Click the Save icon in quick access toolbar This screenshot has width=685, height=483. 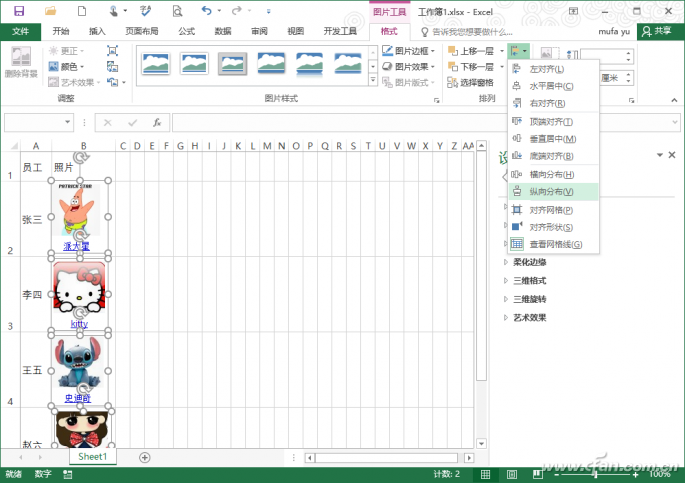click(19, 11)
